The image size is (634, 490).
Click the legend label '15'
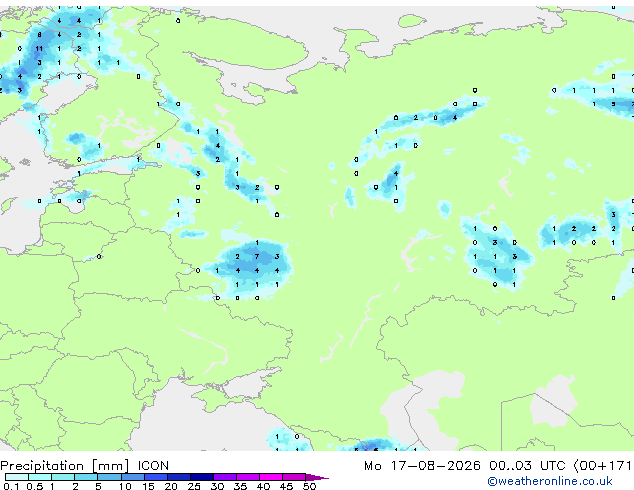[148, 486]
